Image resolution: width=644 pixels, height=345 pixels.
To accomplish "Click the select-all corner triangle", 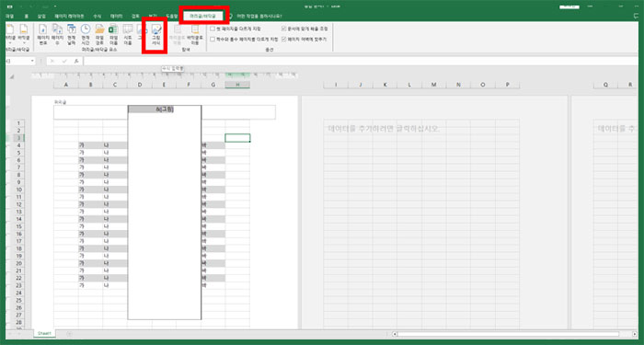I will (x=12, y=76).
